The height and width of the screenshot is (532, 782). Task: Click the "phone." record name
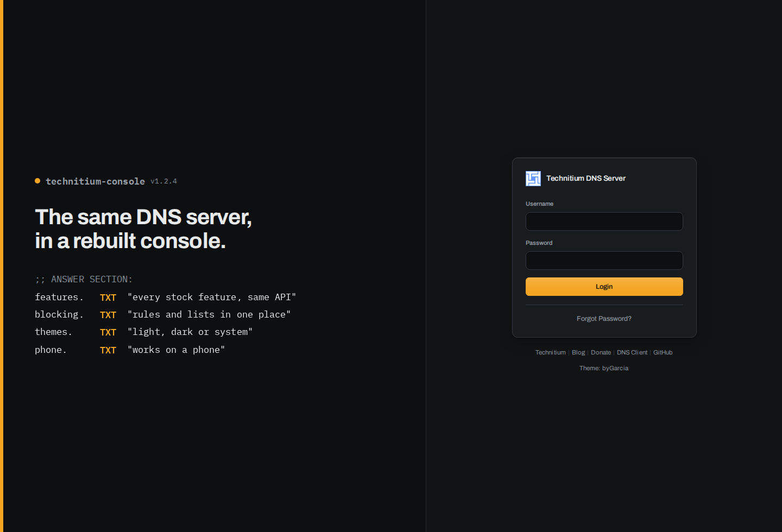51,350
